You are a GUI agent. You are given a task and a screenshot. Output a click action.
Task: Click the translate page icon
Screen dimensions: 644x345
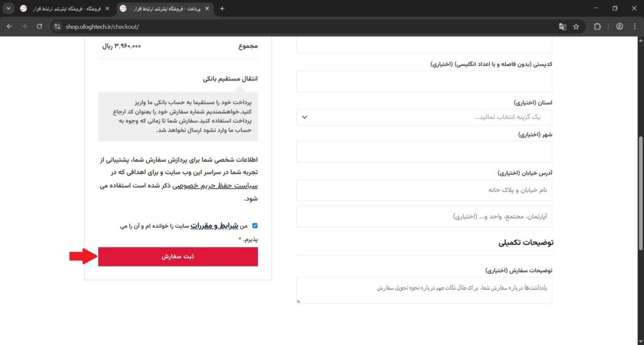coord(562,26)
